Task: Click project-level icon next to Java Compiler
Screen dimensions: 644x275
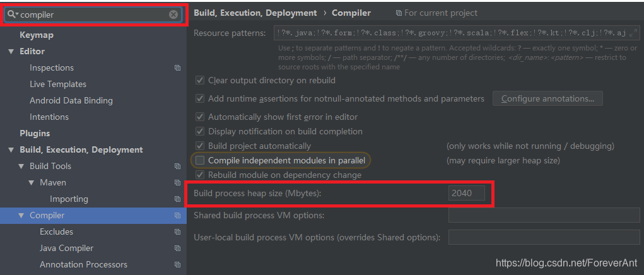Action: [x=177, y=249]
